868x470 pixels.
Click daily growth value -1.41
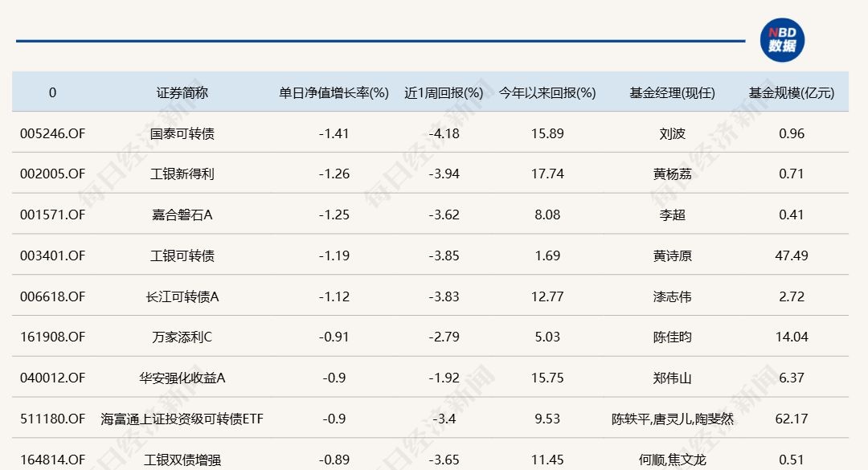coord(334,133)
